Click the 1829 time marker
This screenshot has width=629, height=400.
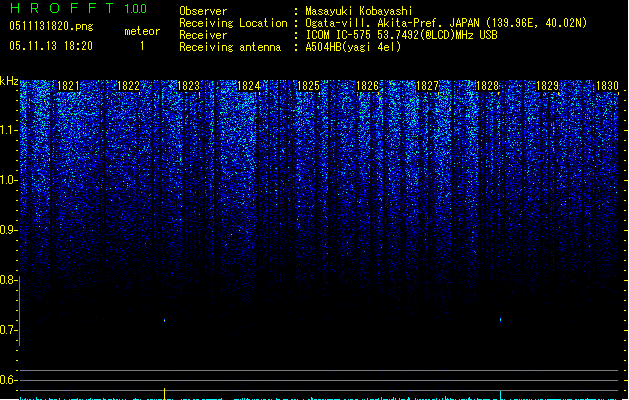pyautogui.click(x=548, y=86)
